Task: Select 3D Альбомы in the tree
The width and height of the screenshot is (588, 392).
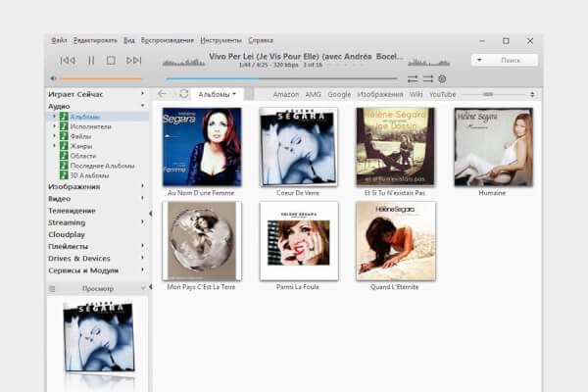Action: [x=89, y=175]
